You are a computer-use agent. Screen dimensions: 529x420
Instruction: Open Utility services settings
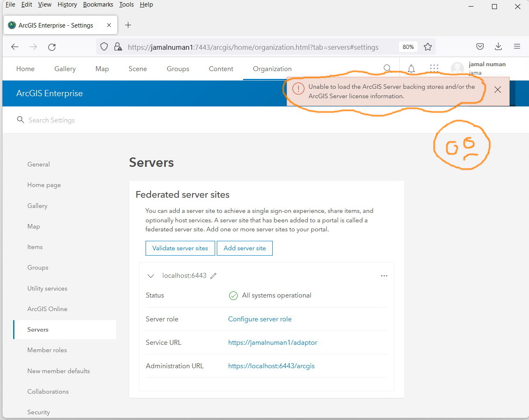click(47, 288)
